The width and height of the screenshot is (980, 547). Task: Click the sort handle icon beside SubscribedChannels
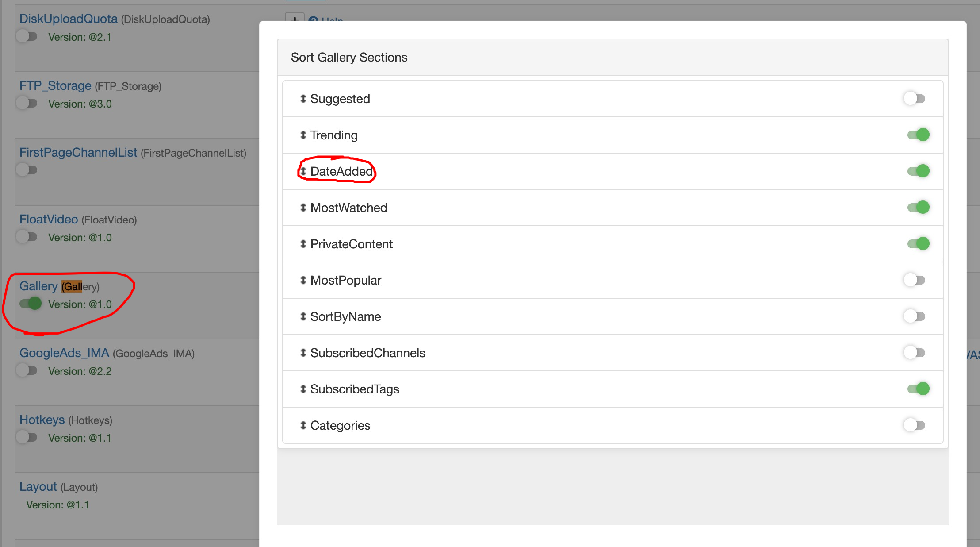point(303,353)
